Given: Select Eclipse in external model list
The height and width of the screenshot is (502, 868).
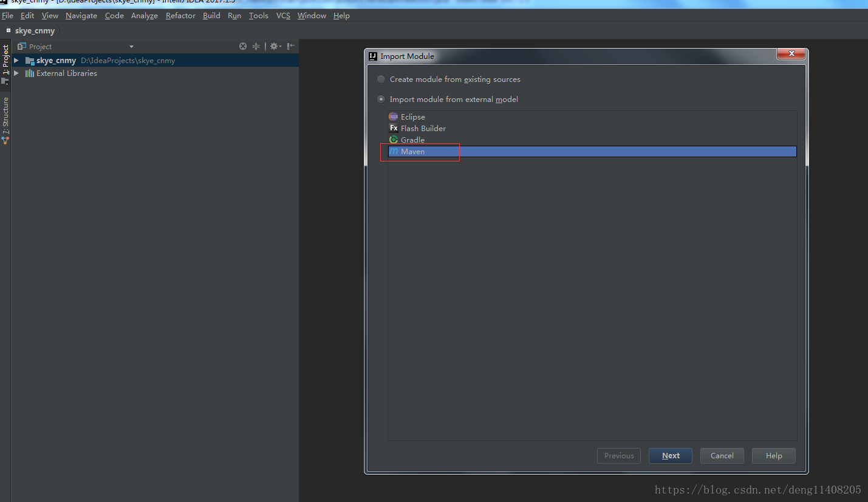Looking at the screenshot, I should click(592, 117).
